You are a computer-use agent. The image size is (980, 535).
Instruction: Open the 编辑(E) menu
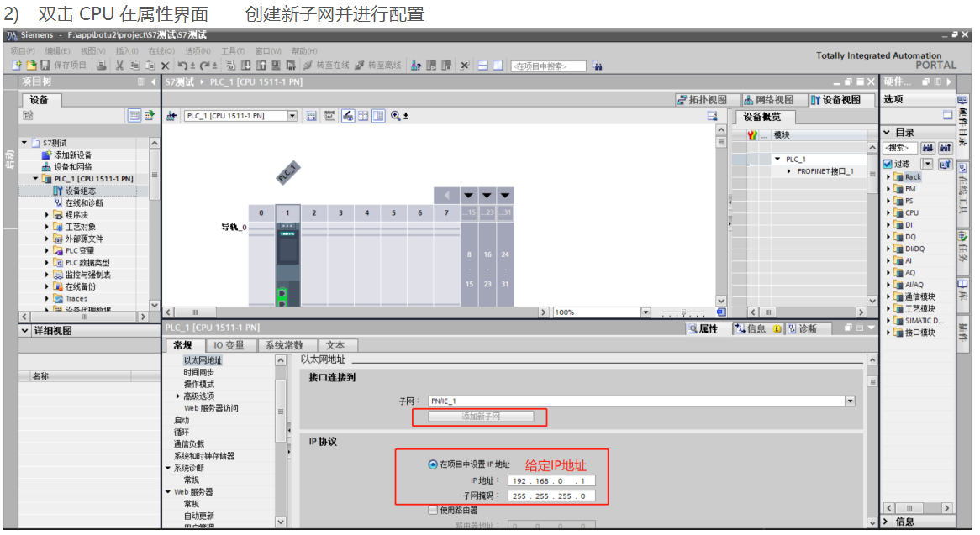57,51
